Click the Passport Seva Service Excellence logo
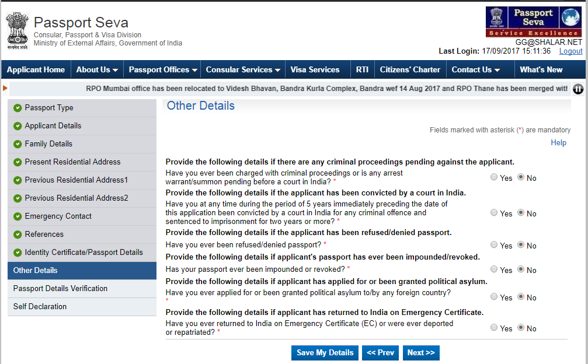This screenshot has width=588, height=364. coord(534,22)
